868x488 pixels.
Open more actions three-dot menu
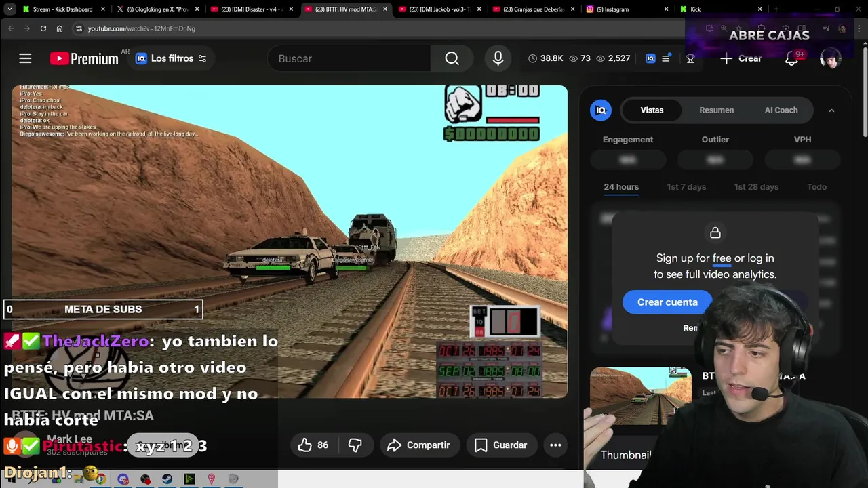click(x=555, y=445)
